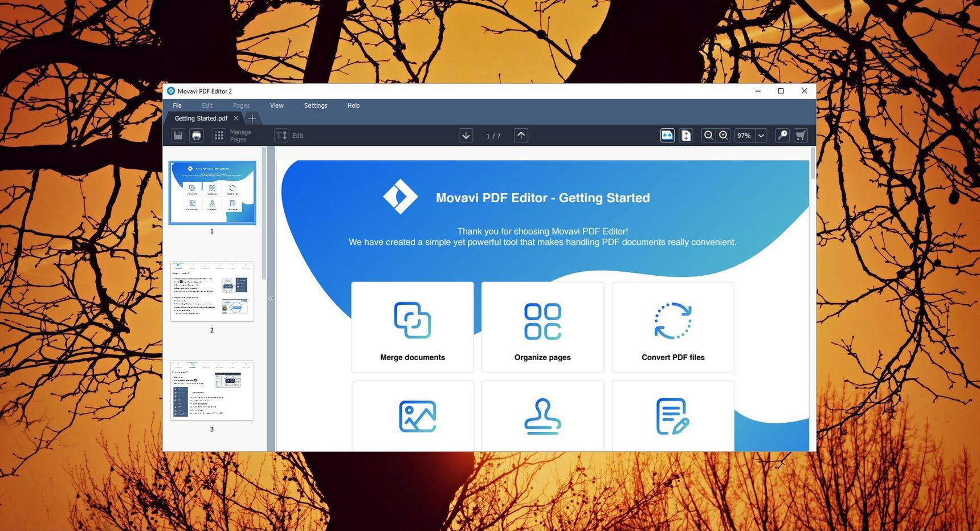This screenshot has width=980, height=531.
Task: Click the Movavi app icon in title bar
Action: coord(171,91)
